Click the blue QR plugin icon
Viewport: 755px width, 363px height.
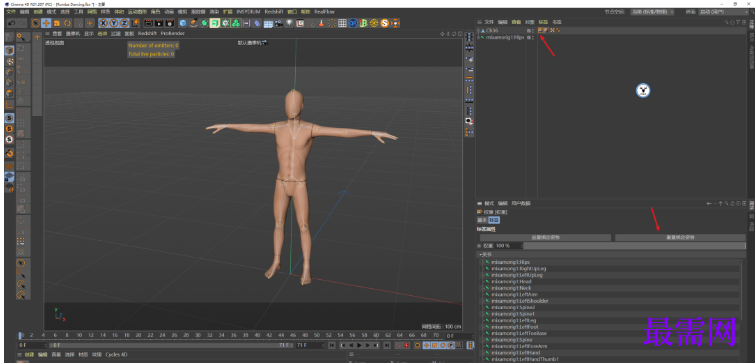pos(353,23)
